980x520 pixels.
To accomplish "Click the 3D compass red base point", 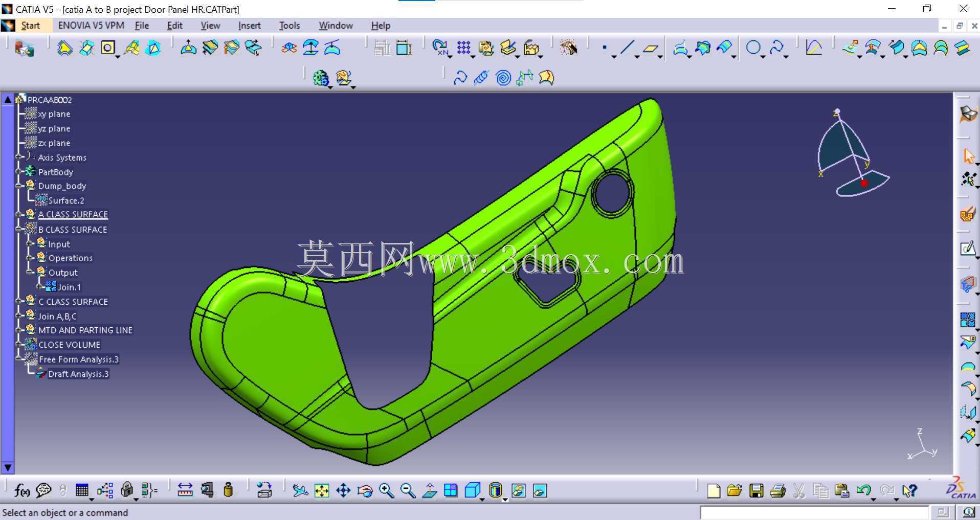I will 864,183.
